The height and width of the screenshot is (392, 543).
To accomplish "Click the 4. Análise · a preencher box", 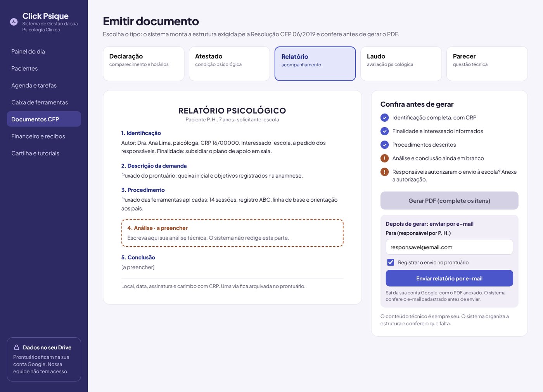I will coord(232,233).
